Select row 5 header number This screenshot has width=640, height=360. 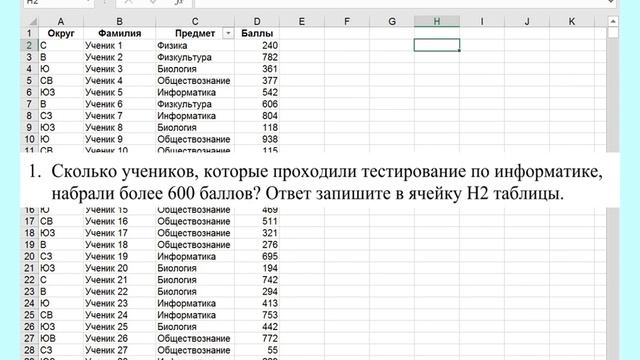click(29, 80)
